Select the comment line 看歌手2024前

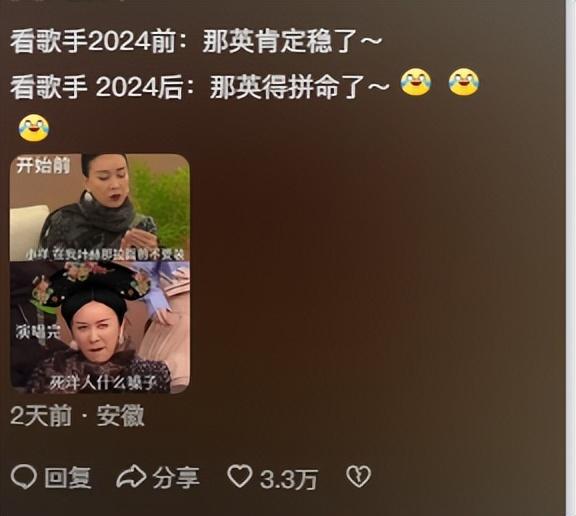[196, 41]
